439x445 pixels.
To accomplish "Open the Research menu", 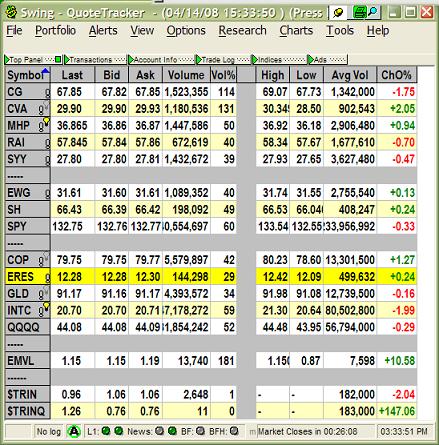I will pos(242,31).
